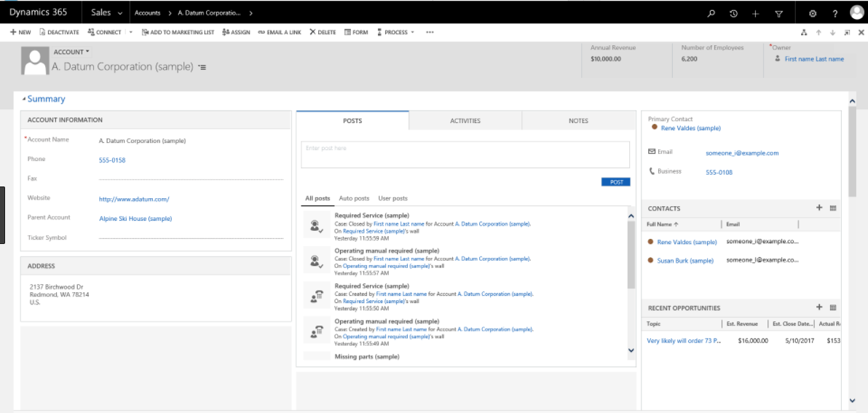Open the settings gear icon
The image size is (868, 413).
tap(813, 13)
